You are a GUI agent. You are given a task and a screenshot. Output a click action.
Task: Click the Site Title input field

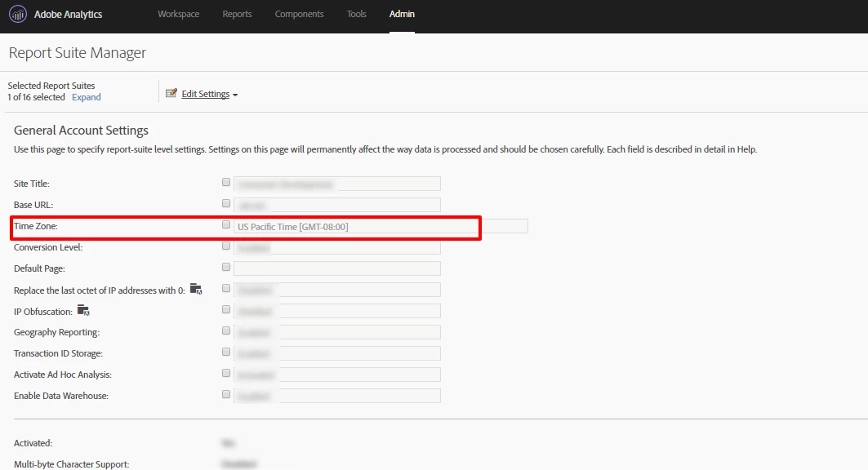coord(337,184)
